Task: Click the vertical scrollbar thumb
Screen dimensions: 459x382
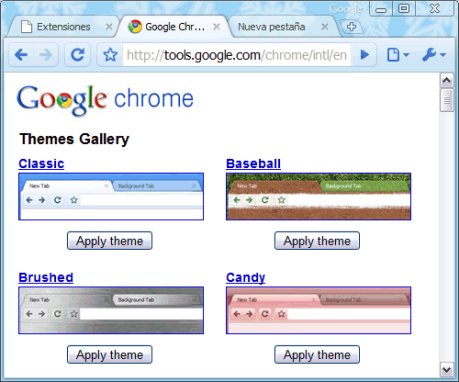Action: (x=447, y=100)
